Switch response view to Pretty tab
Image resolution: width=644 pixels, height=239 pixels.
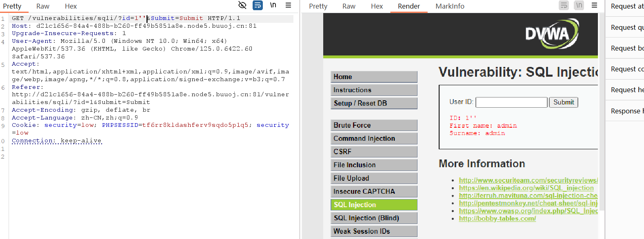click(x=318, y=6)
